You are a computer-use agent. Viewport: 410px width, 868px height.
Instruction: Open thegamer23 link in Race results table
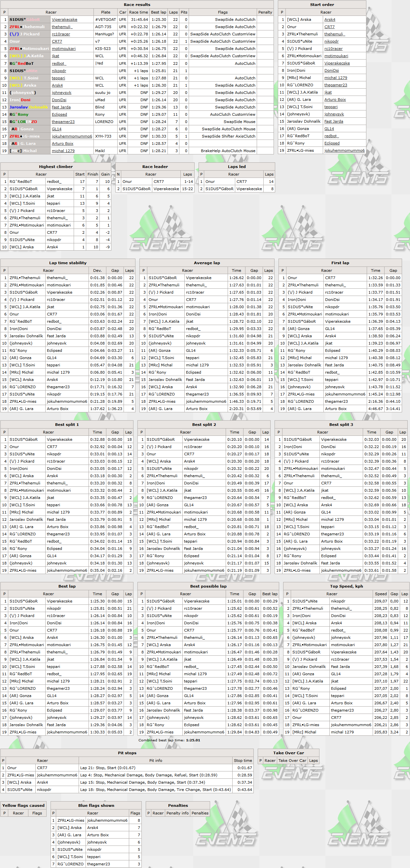[63, 122]
